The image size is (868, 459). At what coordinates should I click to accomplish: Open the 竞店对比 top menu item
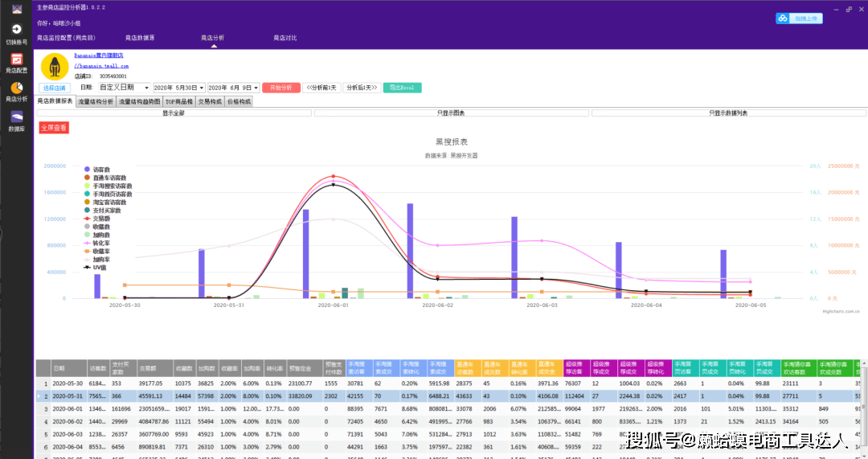click(285, 39)
